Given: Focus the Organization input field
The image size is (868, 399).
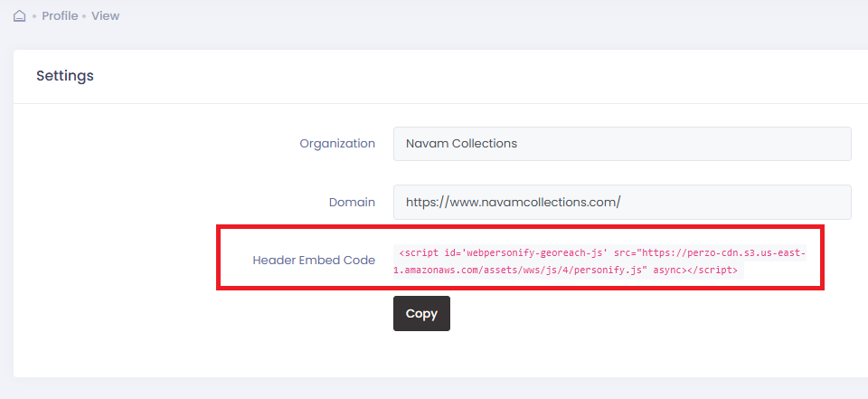Looking at the screenshot, I should pos(622,143).
